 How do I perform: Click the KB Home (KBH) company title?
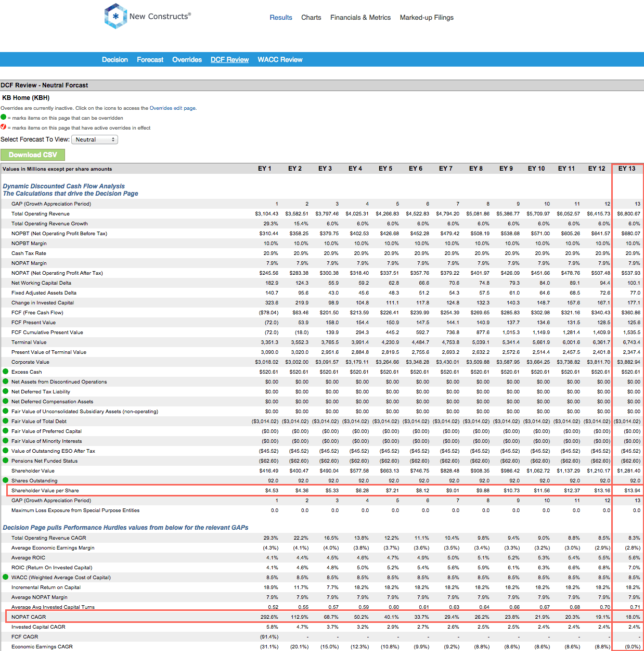(26, 98)
